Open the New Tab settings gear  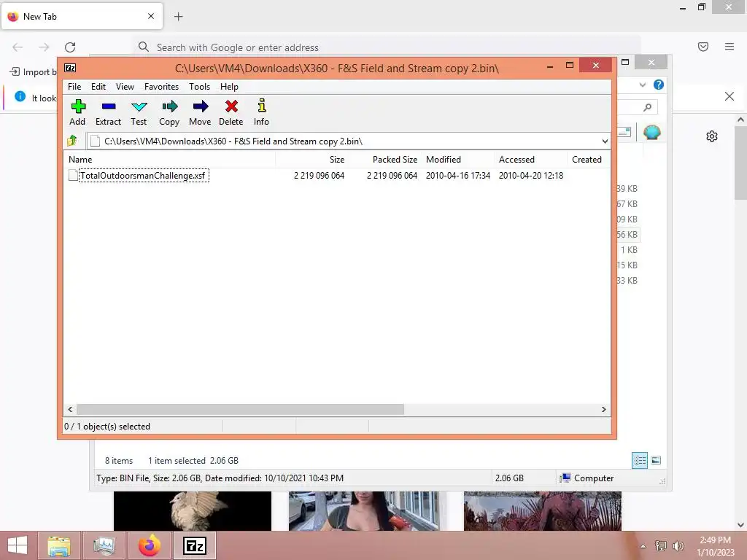tap(712, 136)
